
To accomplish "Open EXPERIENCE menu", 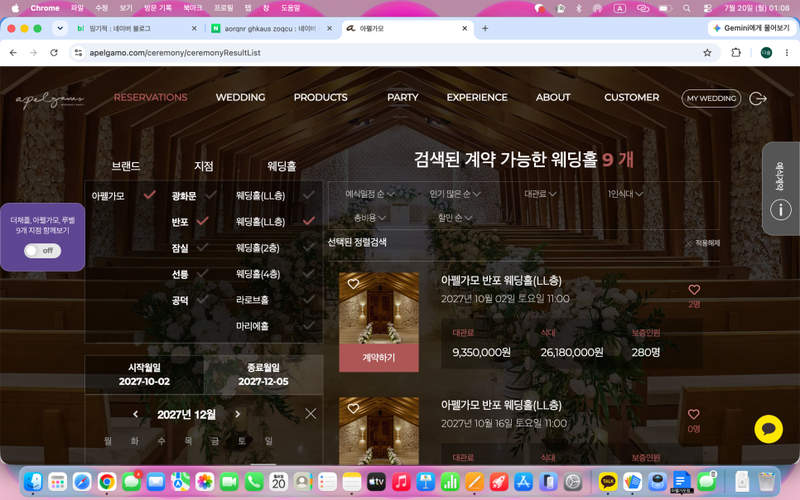I will [x=477, y=97].
